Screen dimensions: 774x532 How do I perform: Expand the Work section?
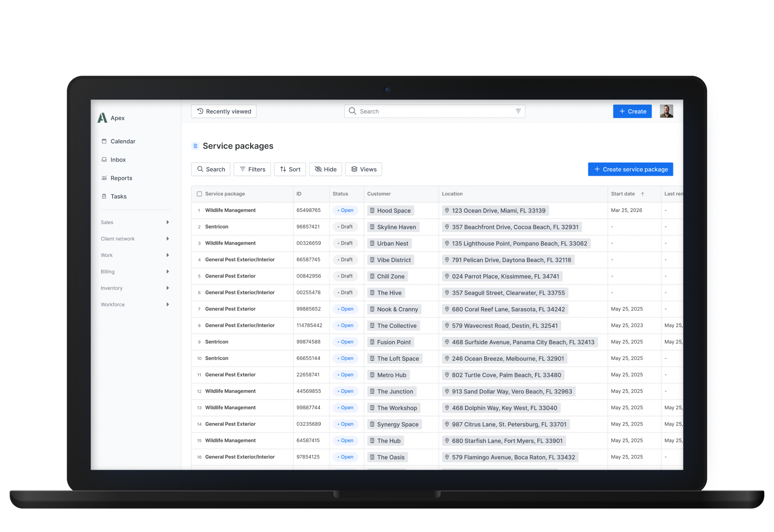135,255
